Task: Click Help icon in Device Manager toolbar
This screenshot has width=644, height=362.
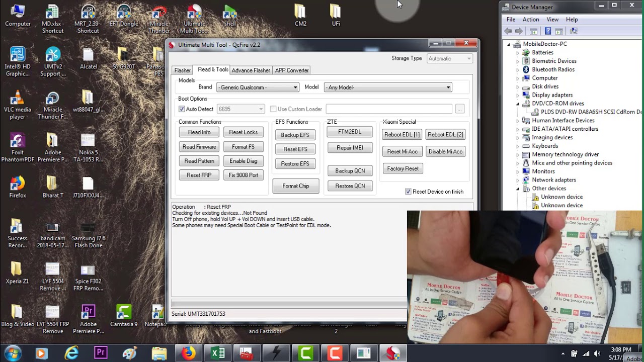Action: 547,31
